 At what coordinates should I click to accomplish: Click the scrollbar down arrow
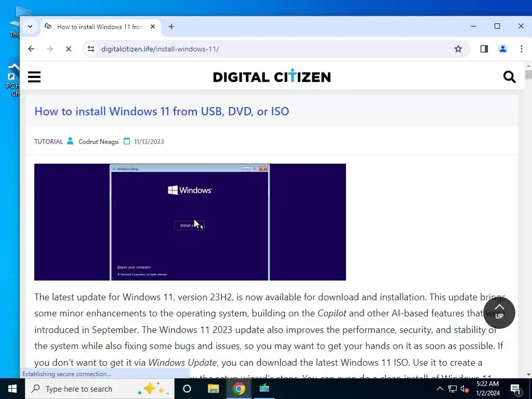pos(528,375)
